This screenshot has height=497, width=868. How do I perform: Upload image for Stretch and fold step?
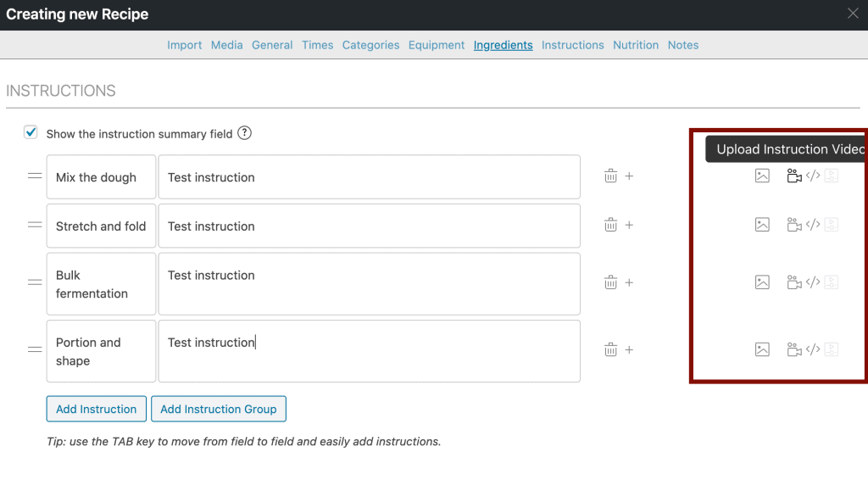pos(762,225)
